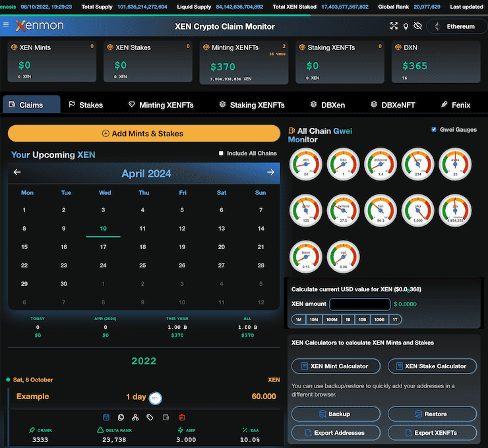Click the fullscreen expand icon

(x=394, y=26)
